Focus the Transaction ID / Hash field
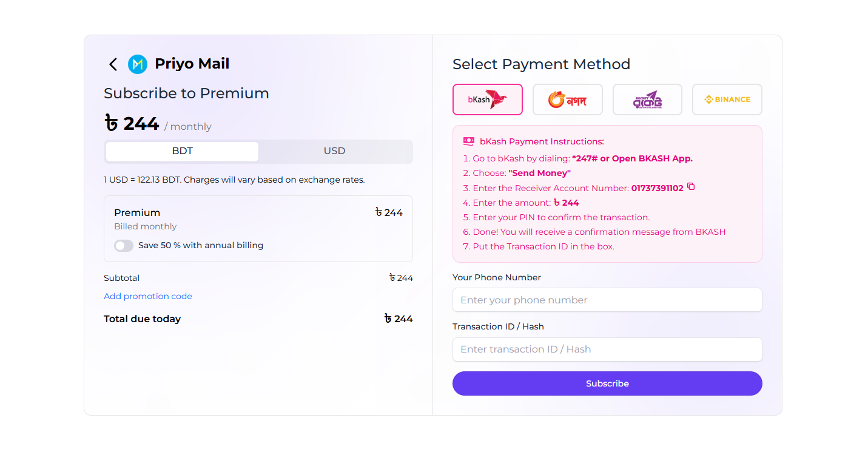This screenshot has height=449, width=868. click(607, 349)
